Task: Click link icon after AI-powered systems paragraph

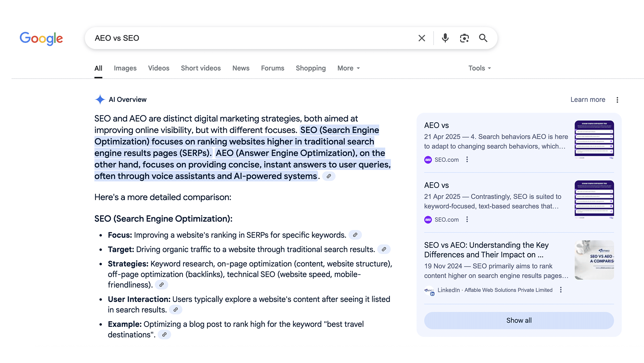Action: point(329,176)
